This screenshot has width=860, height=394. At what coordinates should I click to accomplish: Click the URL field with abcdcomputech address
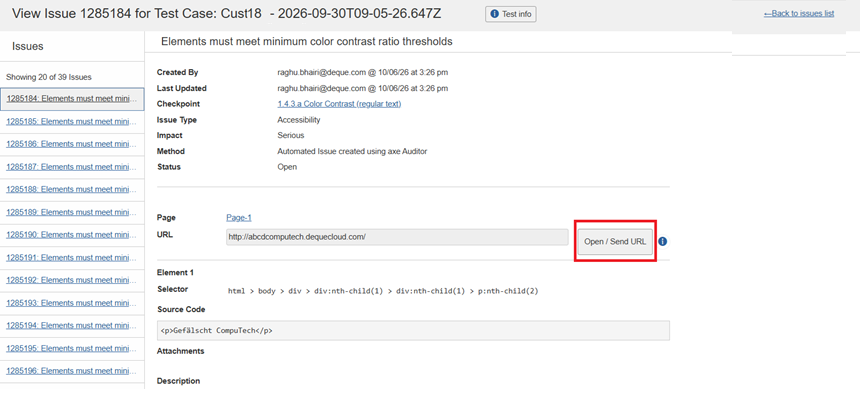397,237
